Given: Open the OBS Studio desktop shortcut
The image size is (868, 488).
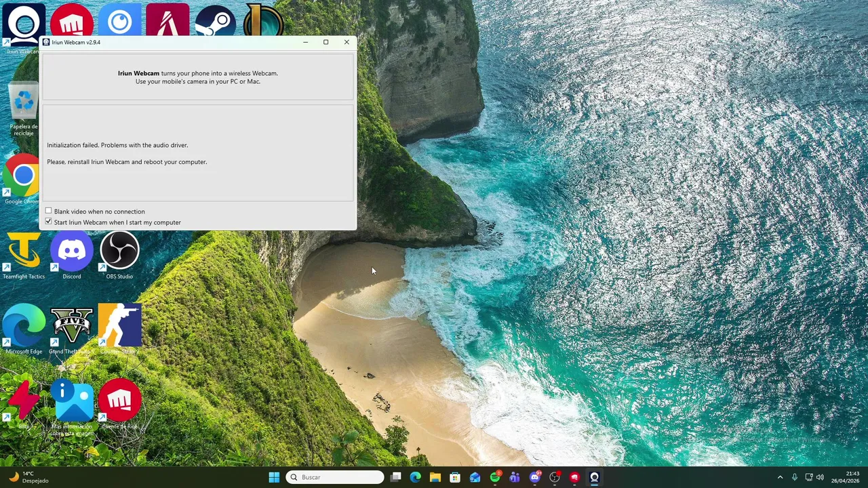Looking at the screenshot, I should click(x=119, y=254).
